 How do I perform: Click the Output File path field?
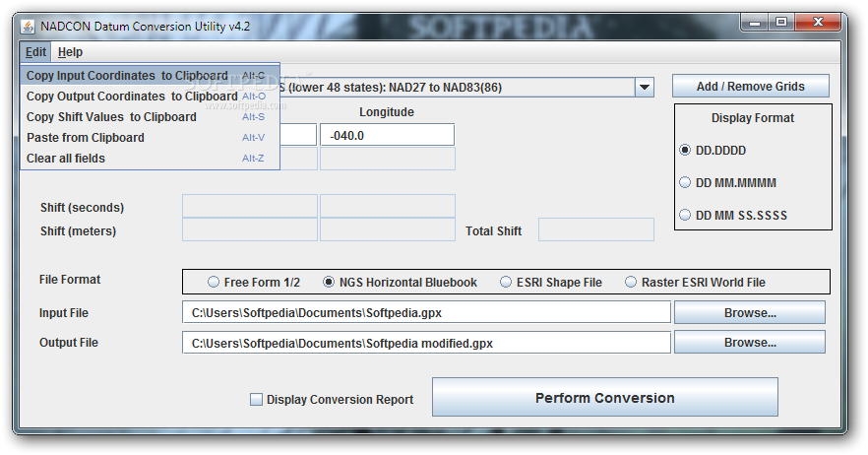(x=426, y=343)
